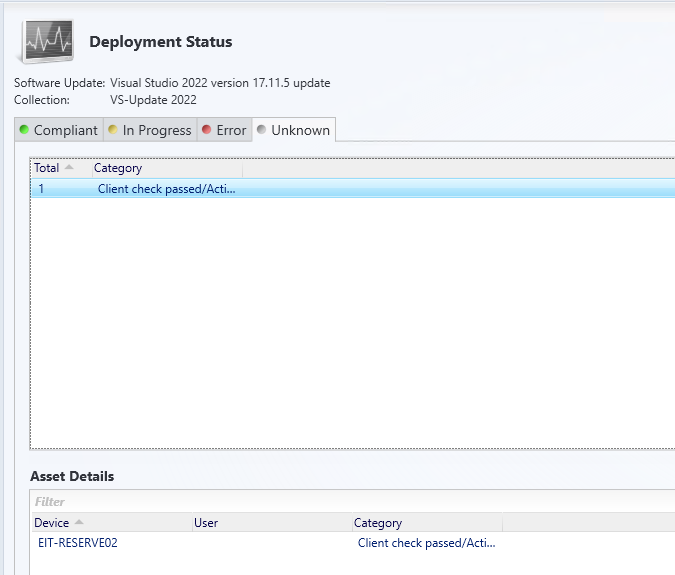
Task: Click the Category header in the upper list
Action: 167,168
